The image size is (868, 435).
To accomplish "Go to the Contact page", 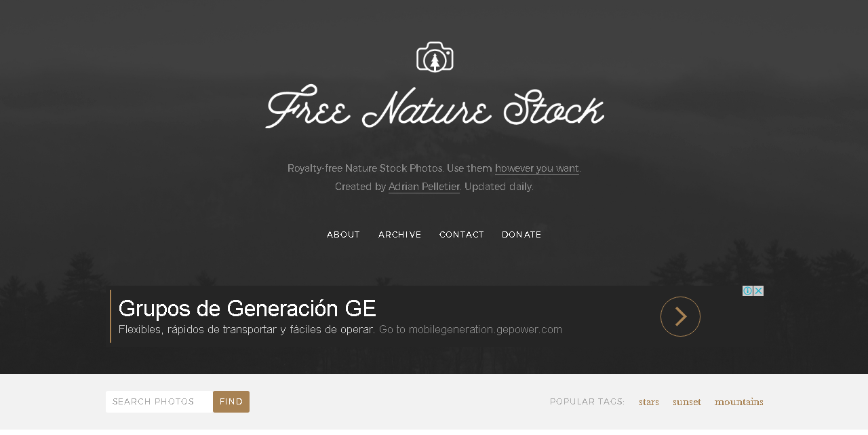I will click(462, 235).
